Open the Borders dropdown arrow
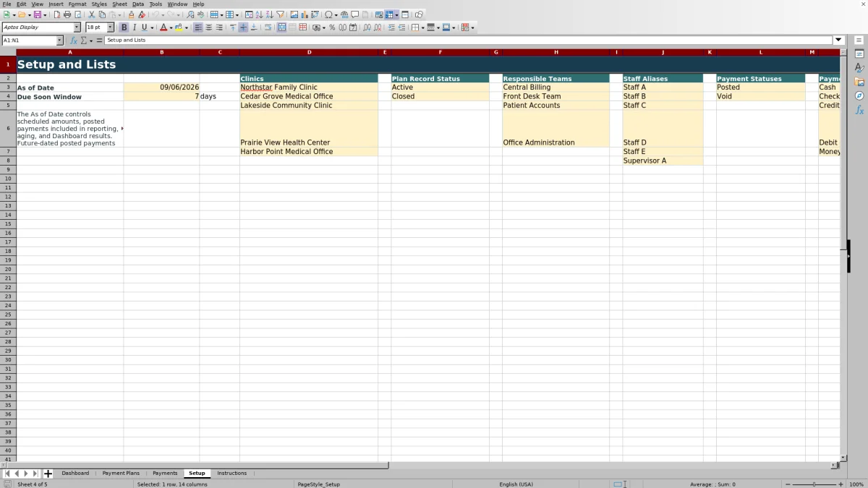868x488 pixels. (x=422, y=27)
